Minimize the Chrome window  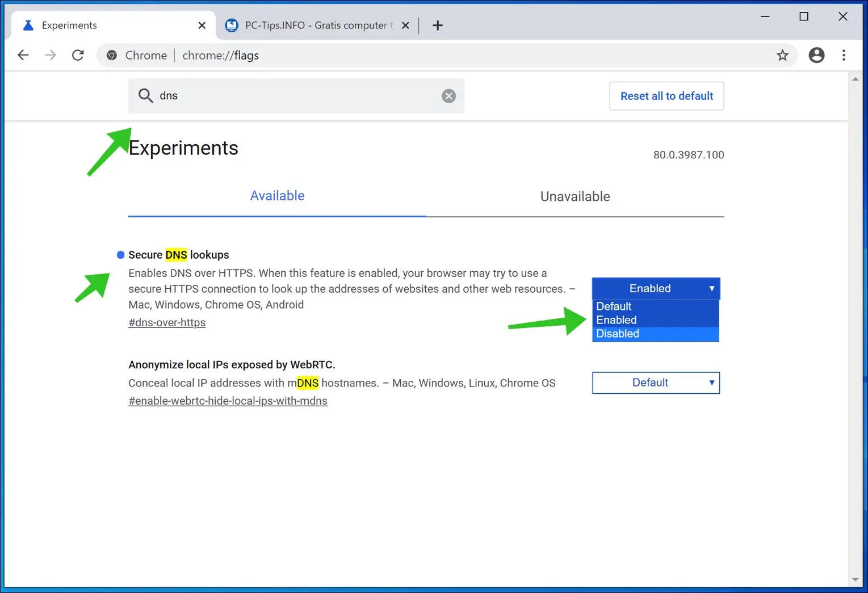(765, 16)
